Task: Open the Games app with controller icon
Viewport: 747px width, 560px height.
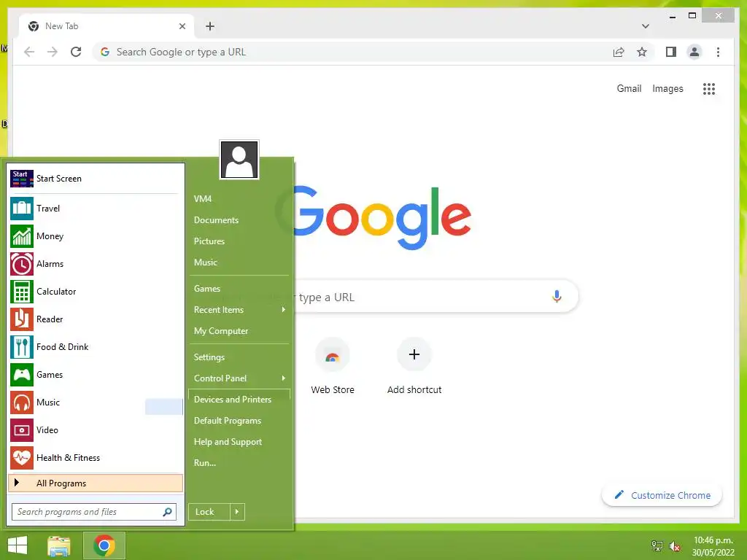Action: pyautogui.click(x=21, y=375)
